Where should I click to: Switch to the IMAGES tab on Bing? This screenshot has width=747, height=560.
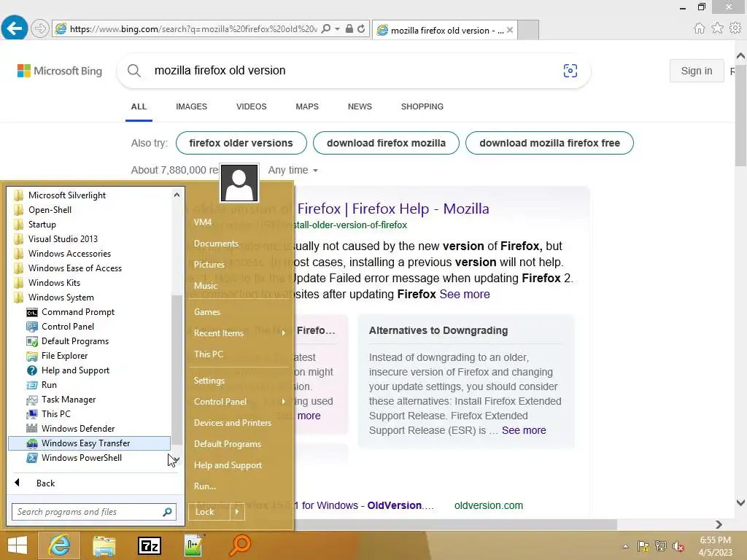coord(192,106)
